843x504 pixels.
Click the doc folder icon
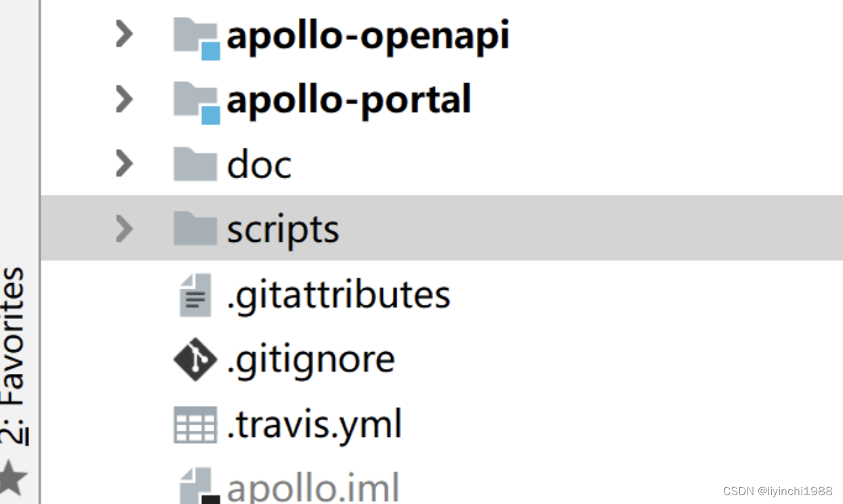pyautogui.click(x=194, y=163)
